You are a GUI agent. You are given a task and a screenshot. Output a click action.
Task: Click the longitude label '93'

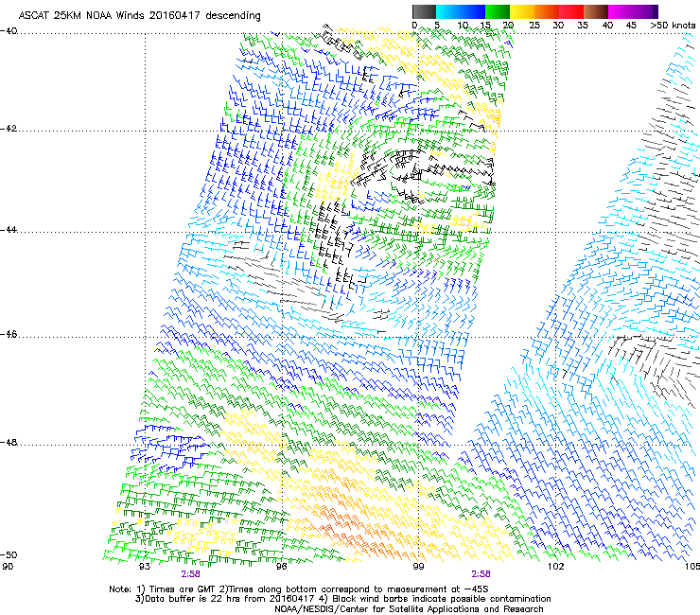coord(145,567)
